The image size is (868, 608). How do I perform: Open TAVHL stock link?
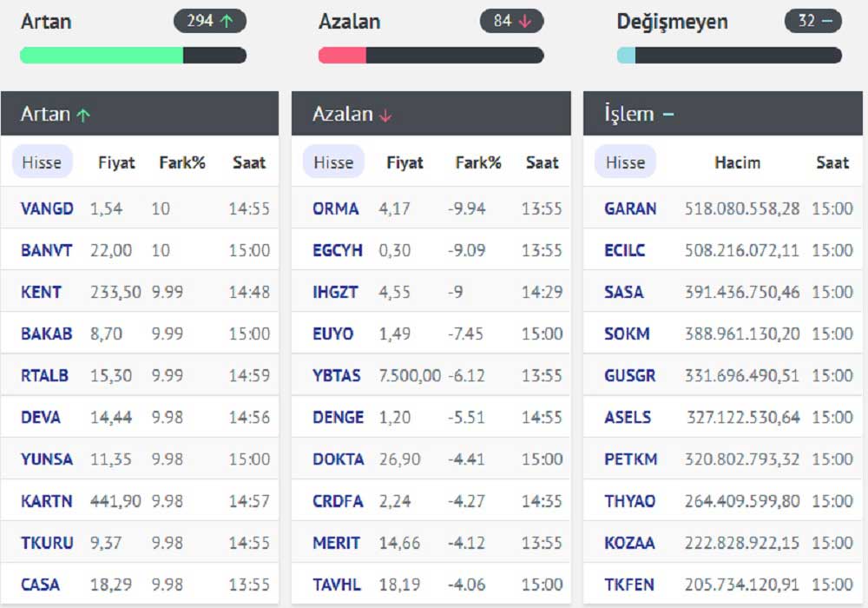(x=337, y=585)
